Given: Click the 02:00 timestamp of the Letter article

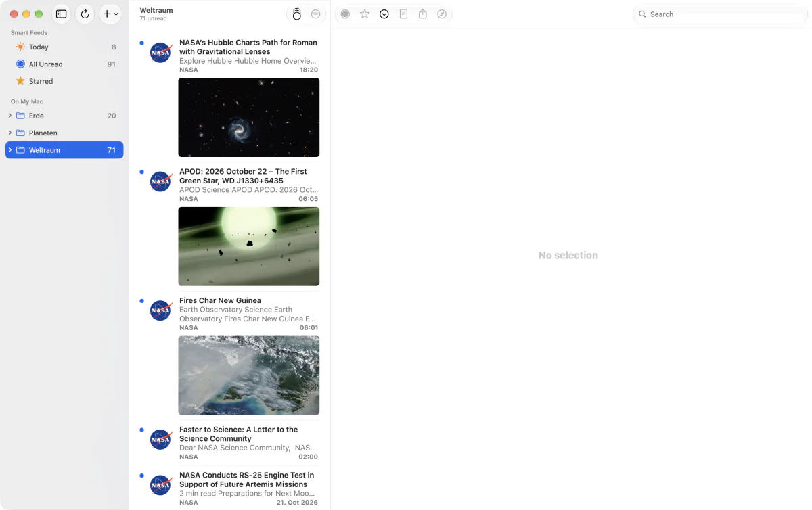Looking at the screenshot, I should tap(309, 457).
